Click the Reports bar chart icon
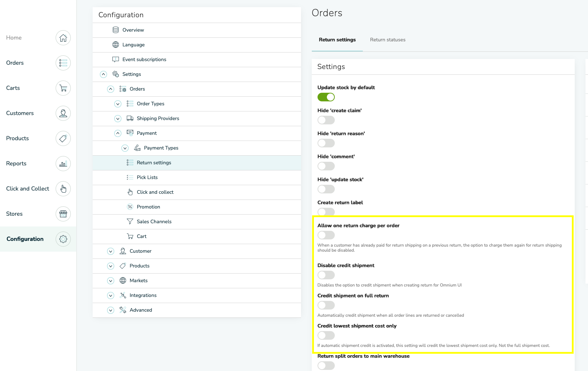 tap(63, 164)
